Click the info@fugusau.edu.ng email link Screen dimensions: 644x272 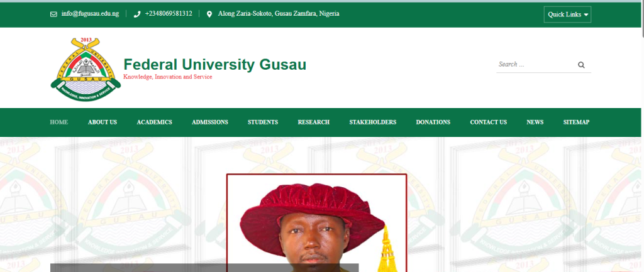90,14
